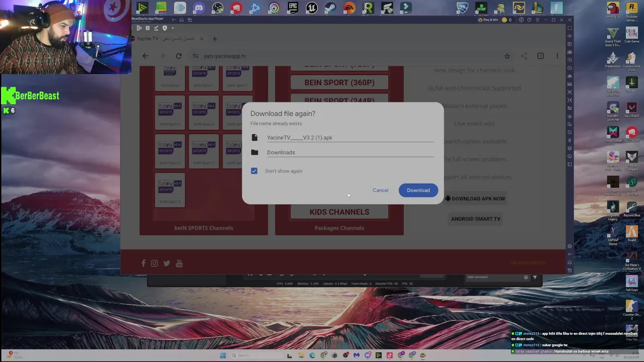
Task: Launch Battle.net desktop shortcut
Action: coord(255,8)
